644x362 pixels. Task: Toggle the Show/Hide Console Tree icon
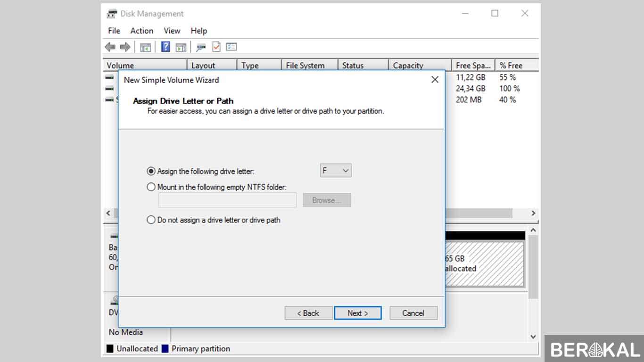[x=145, y=47]
